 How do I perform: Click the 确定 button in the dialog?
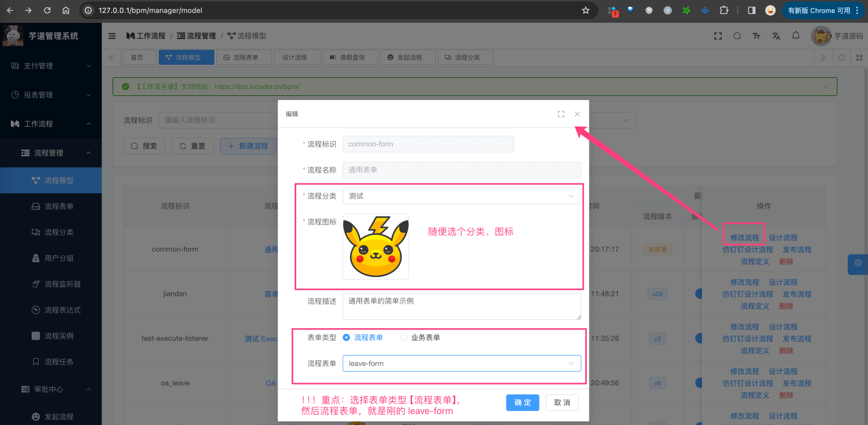(x=522, y=403)
